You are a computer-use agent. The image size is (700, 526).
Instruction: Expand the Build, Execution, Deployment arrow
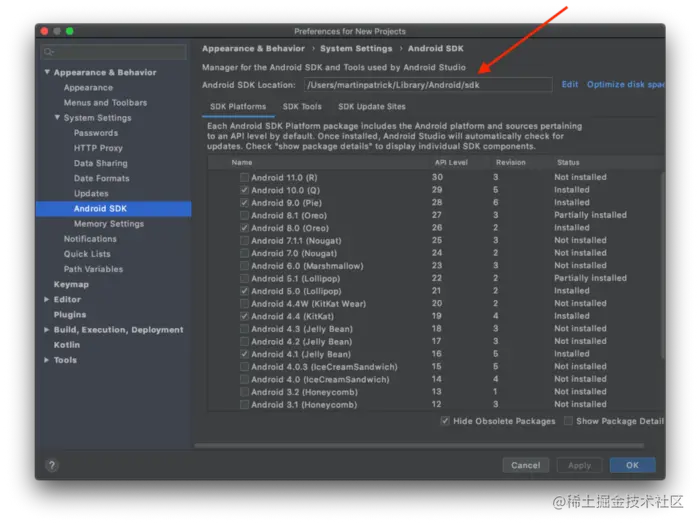pyautogui.click(x=46, y=330)
